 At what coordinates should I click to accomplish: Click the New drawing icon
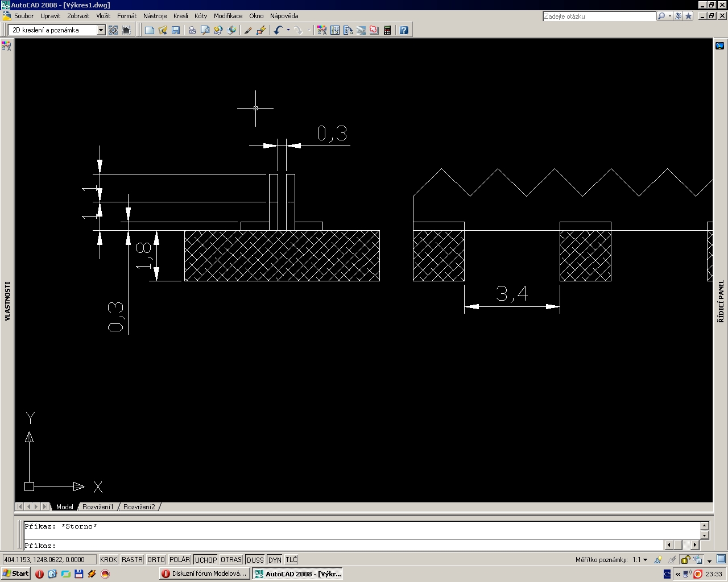[150, 30]
